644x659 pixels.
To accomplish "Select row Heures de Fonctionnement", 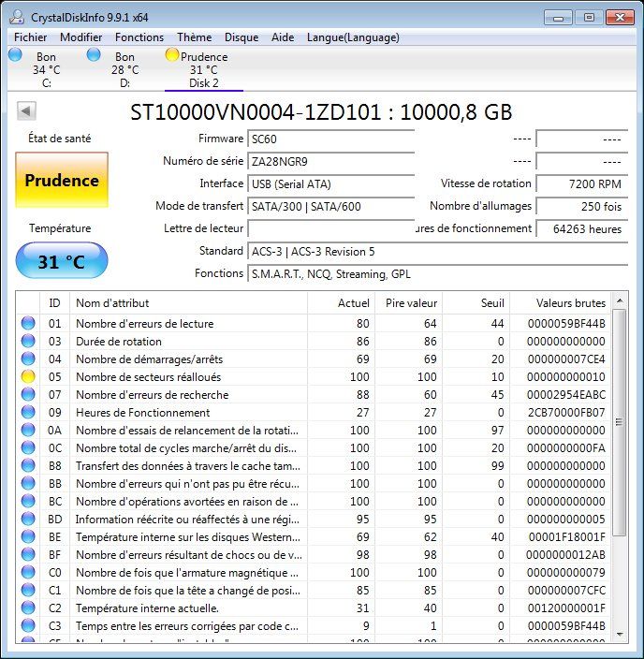I will [314, 412].
